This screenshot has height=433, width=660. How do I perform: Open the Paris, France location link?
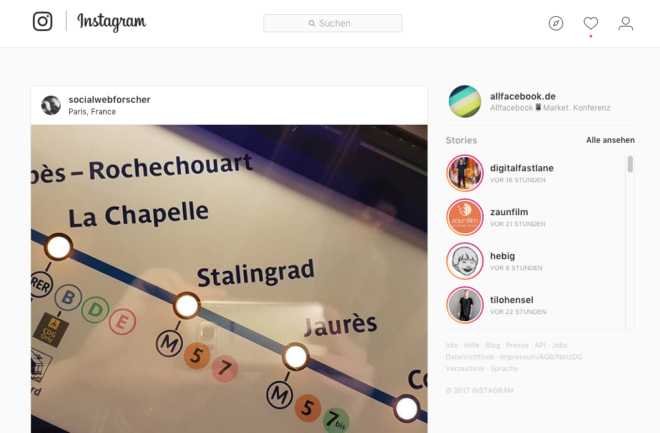click(x=92, y=112)
